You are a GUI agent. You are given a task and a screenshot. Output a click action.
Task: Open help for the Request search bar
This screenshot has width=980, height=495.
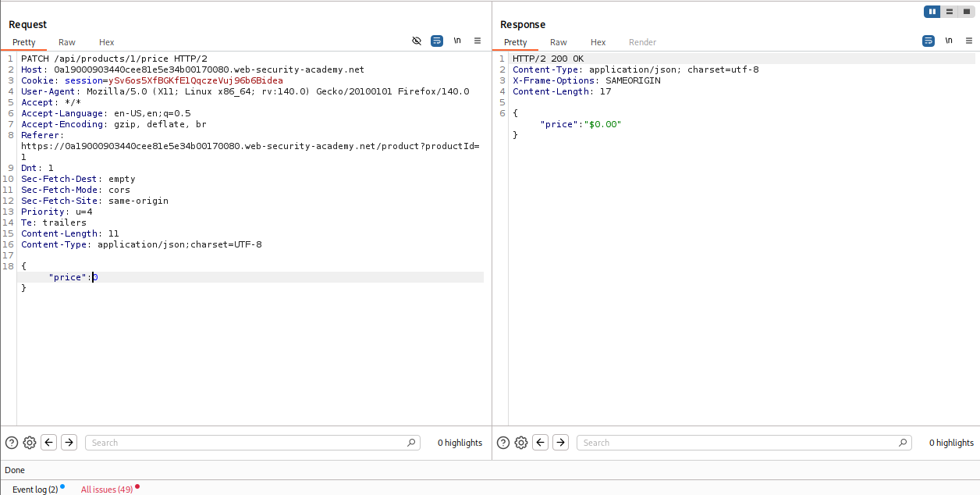point(12,443)
